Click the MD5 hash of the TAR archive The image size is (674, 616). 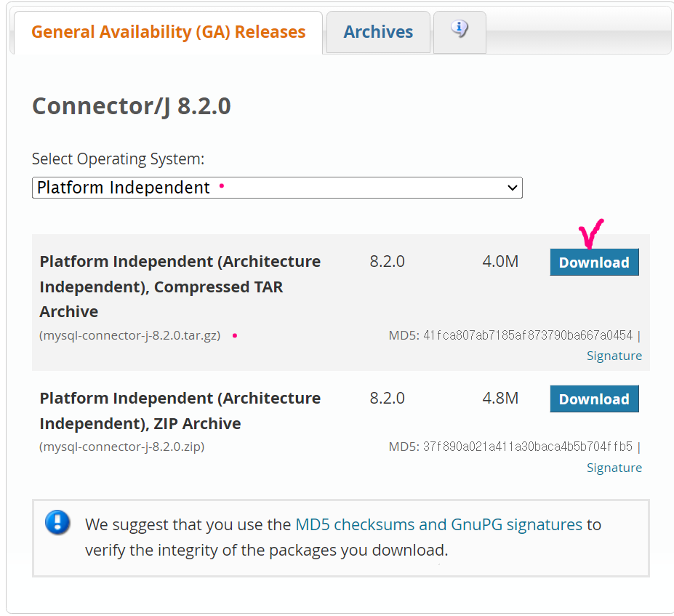tap(528, 335)
